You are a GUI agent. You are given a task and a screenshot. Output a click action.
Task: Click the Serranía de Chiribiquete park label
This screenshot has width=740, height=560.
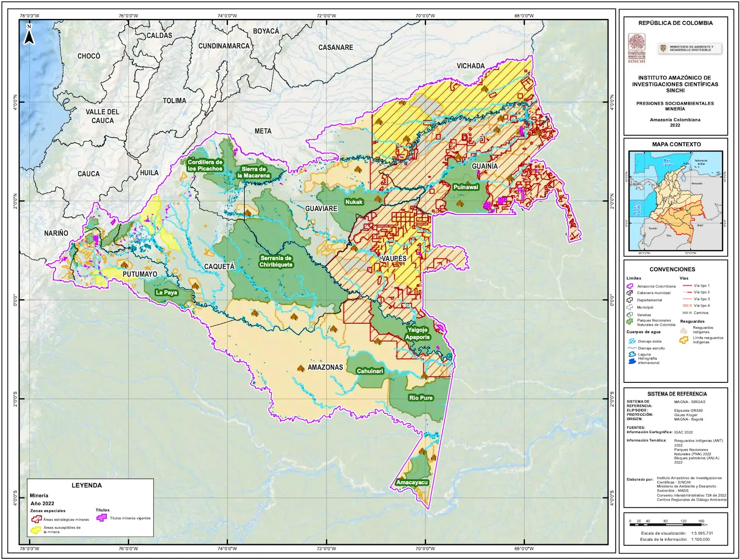click(x=276, y=261)
